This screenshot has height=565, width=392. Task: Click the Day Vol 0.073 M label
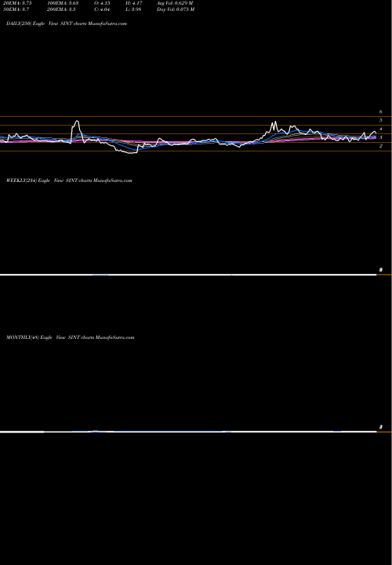click(176, 9)
